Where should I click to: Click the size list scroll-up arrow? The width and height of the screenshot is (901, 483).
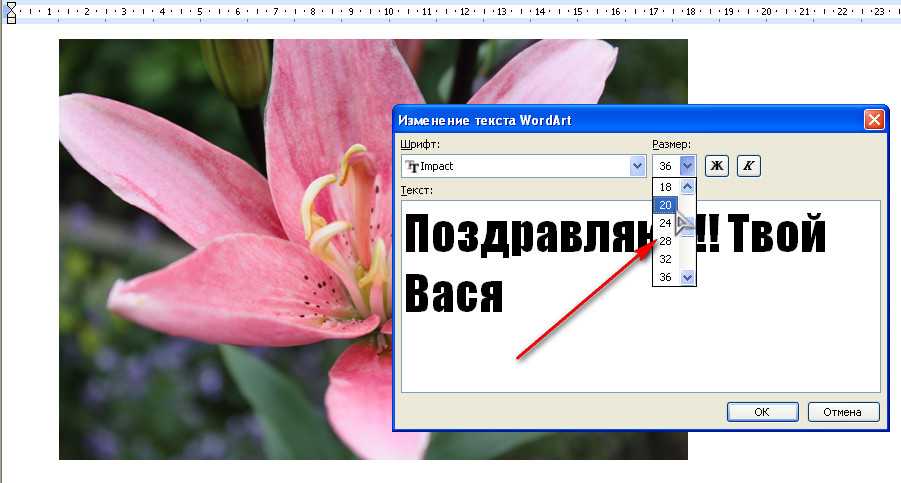687,186
